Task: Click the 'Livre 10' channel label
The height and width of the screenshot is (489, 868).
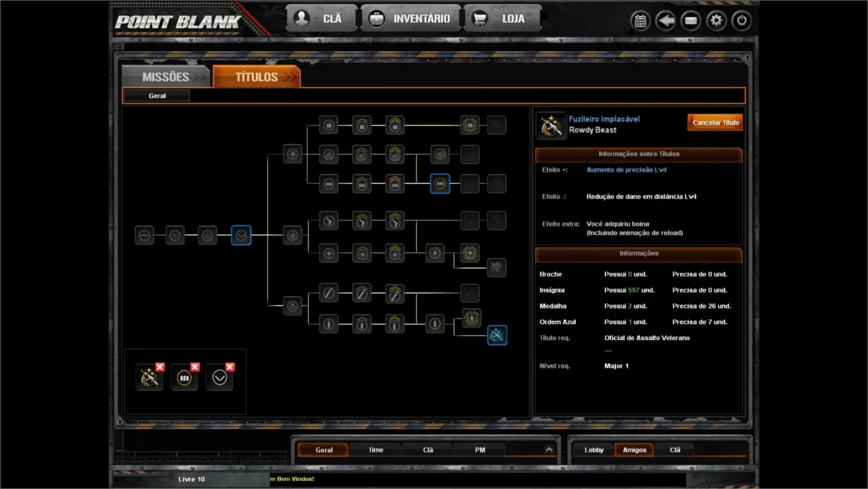Action: [191, 479]
